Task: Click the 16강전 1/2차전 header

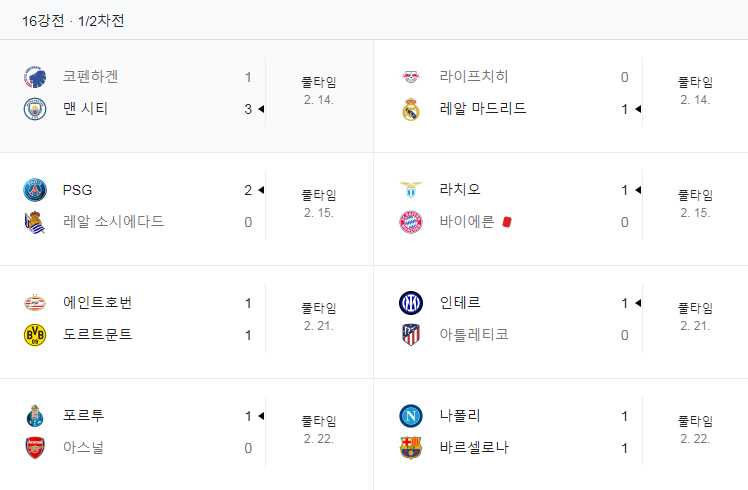Action: 73,20
